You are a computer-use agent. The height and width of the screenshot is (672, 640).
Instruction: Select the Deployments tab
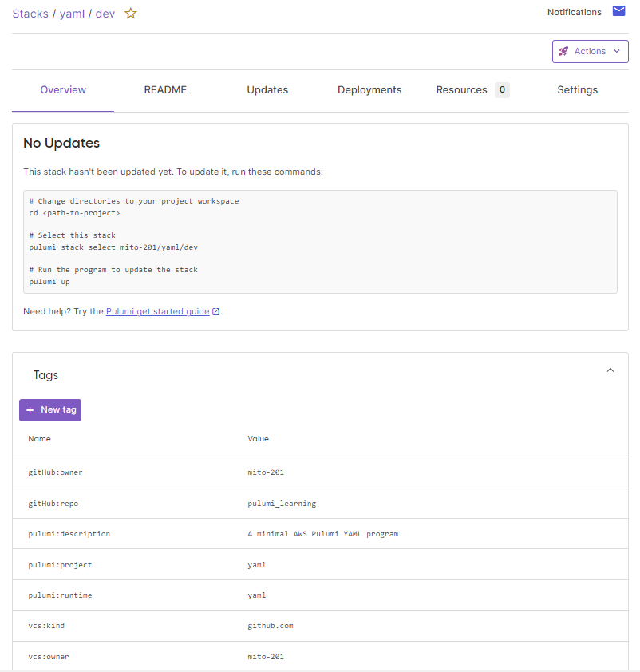[369, 90]
